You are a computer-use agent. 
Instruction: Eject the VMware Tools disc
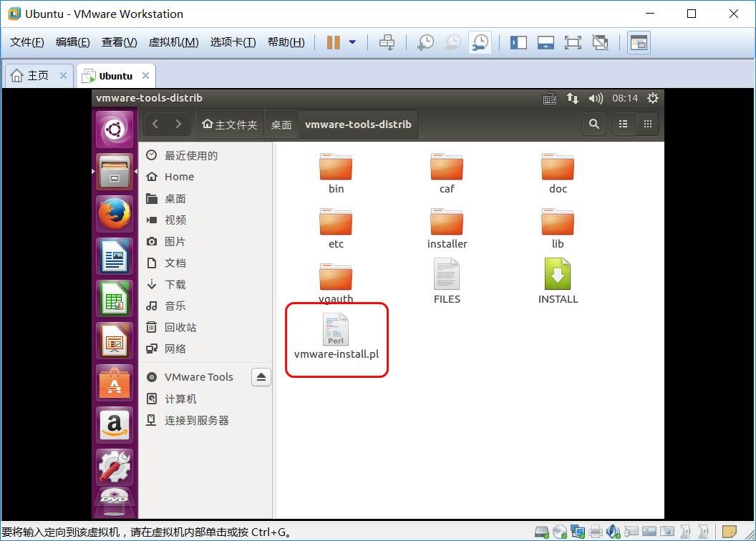click(x=261, y=377)
